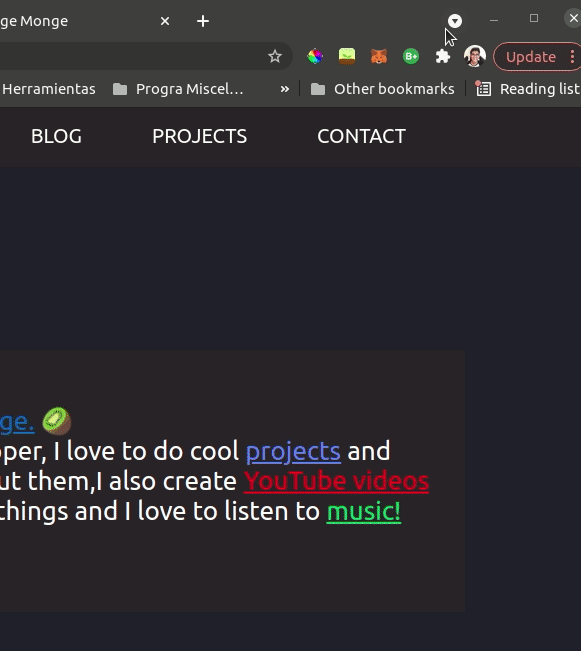Follow the blue projects link
Image resolution: width=581 pixels, height=651 pixels.
[293, 451]
